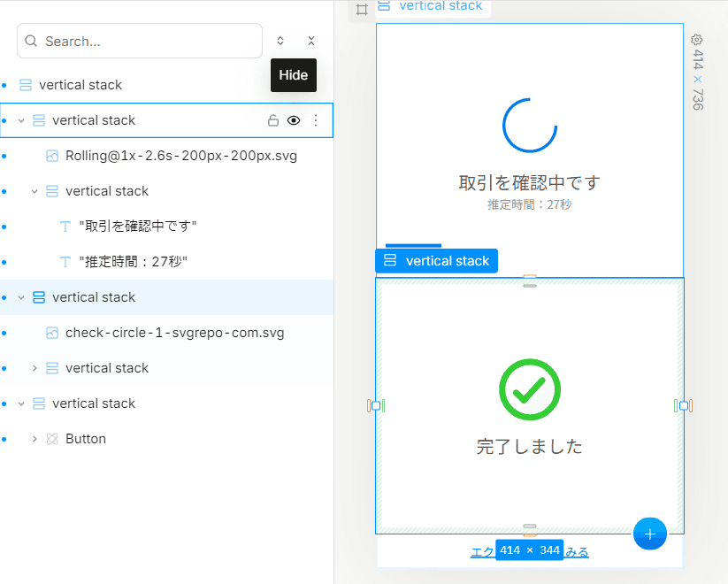Click into the Search layers field
The width and height of the screenshot is (728, 584).
click(x=140, y=41)
